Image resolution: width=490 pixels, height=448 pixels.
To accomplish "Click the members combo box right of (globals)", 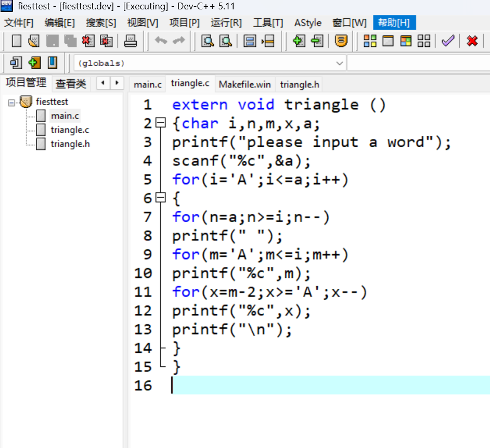I will (x=418, y=63).
